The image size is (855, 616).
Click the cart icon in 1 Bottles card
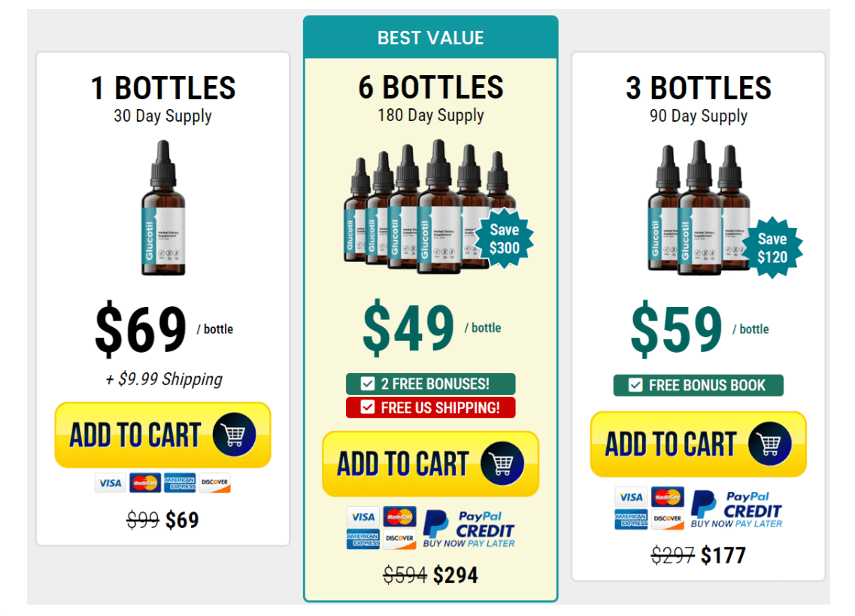[234, 435]
